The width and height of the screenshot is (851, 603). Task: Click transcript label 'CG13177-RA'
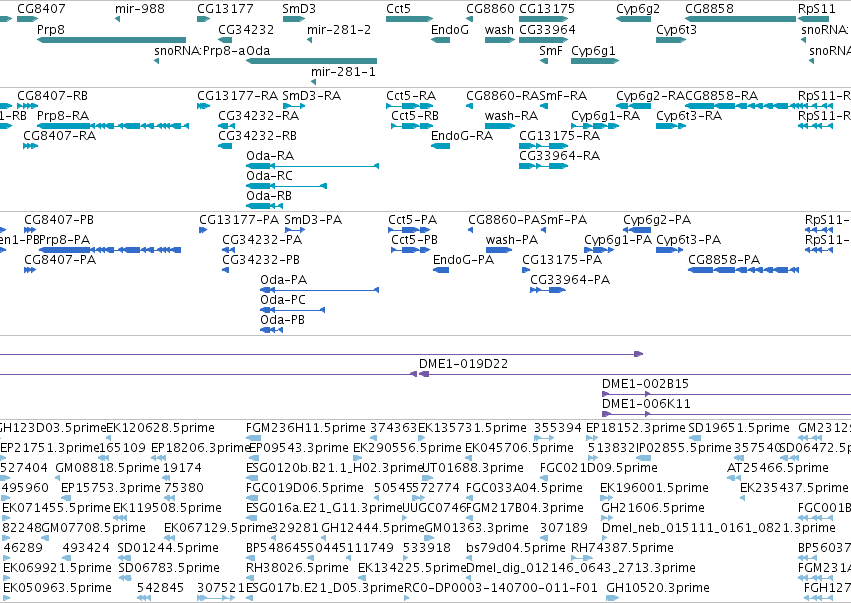tap(238, 96)
